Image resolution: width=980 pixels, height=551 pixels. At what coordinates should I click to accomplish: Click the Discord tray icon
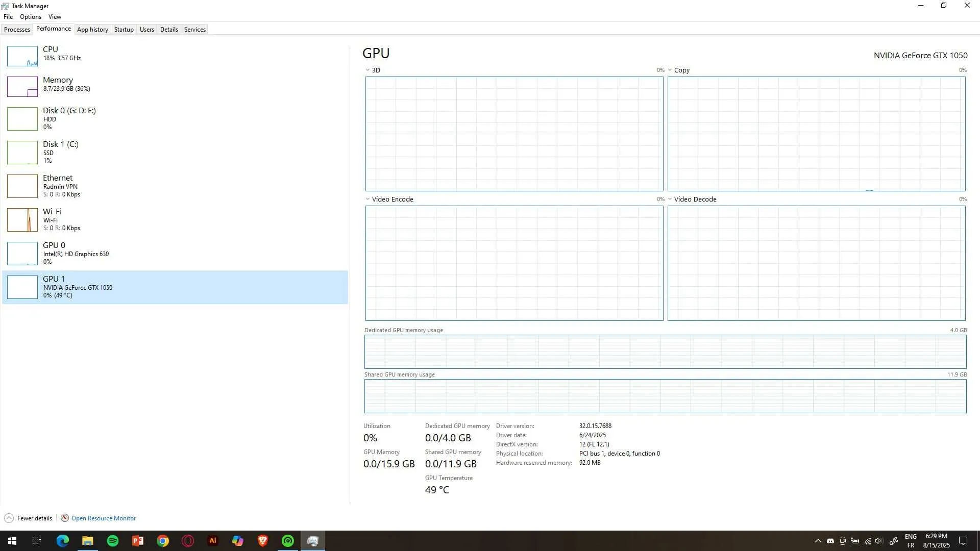point(830,541)
